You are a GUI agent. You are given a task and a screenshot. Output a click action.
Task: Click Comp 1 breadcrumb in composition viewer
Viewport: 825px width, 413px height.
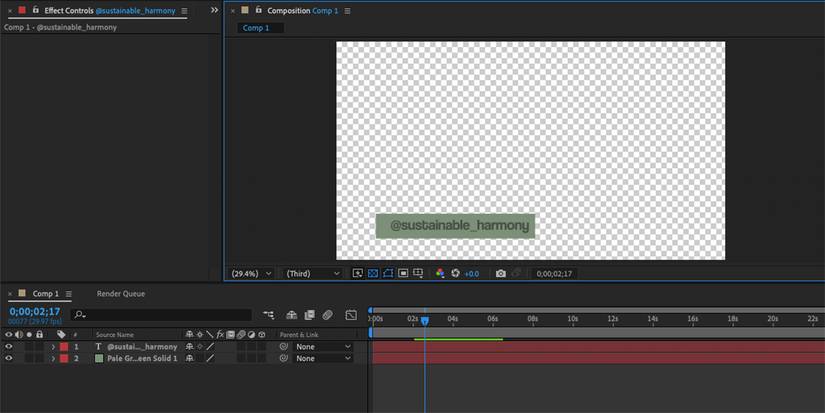tap(256, 28)
